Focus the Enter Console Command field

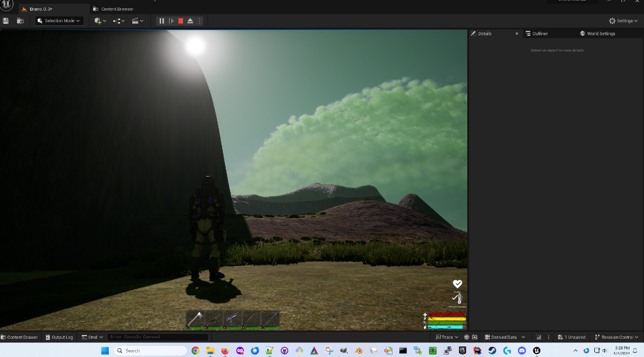point(158,337)
